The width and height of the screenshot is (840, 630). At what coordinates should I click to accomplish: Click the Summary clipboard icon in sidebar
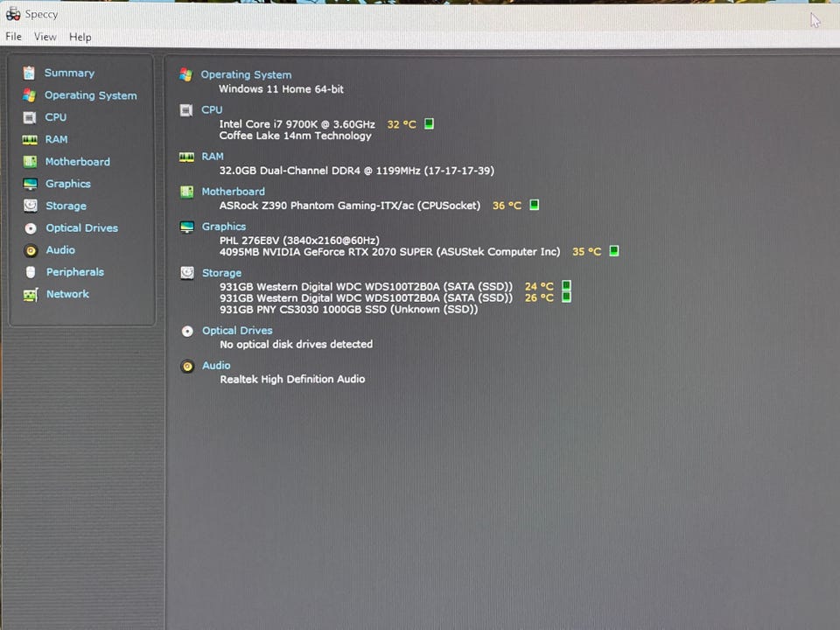29,73
